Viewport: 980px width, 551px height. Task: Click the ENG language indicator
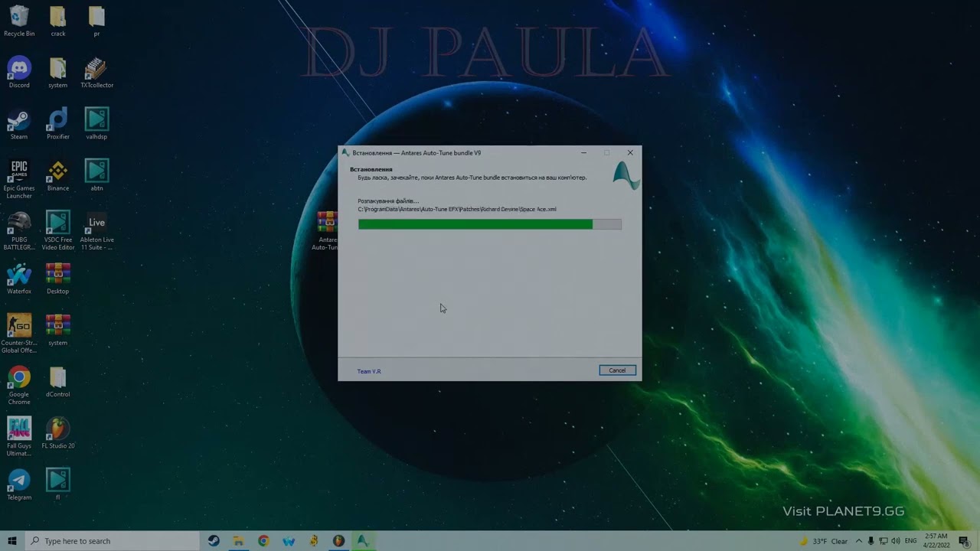point(911,541)
